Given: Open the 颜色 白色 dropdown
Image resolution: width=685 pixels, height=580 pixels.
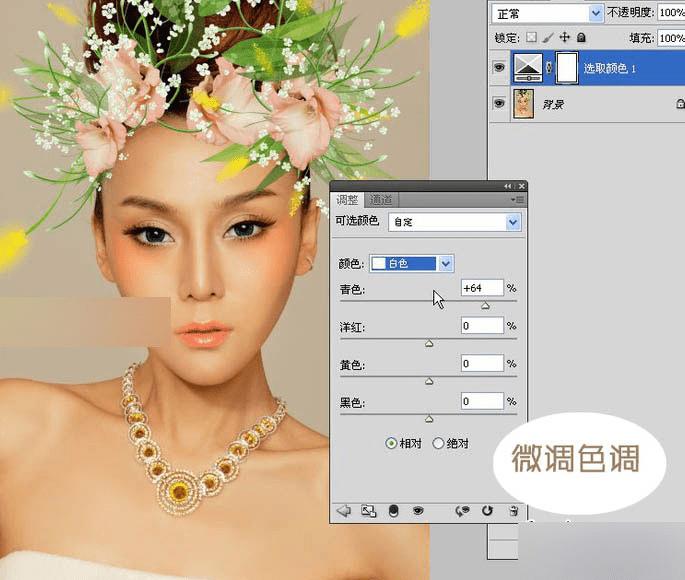Looking at the screenshot, I should tap(412, 263).
